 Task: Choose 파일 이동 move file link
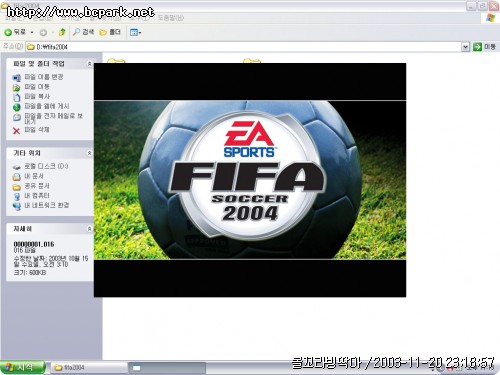tap(37, 87)
